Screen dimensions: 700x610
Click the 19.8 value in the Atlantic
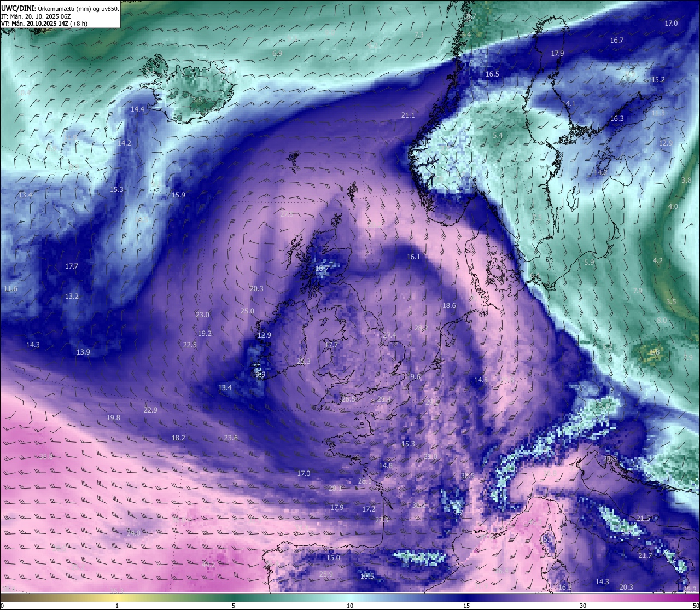point(113,417)
